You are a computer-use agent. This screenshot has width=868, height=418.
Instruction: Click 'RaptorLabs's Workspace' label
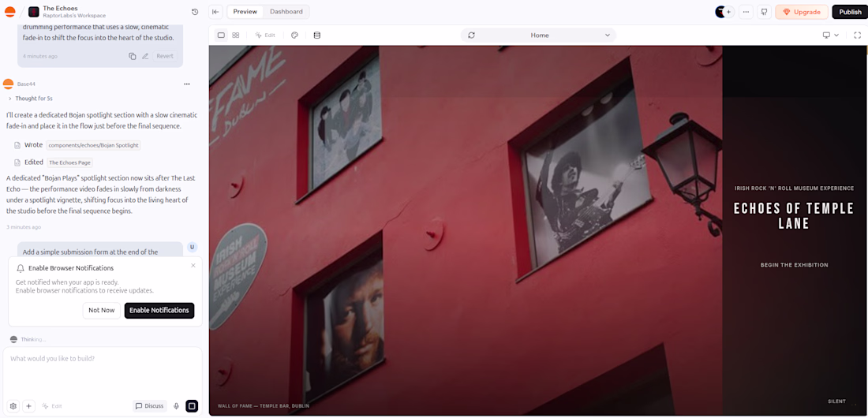[x=74, y=16]
